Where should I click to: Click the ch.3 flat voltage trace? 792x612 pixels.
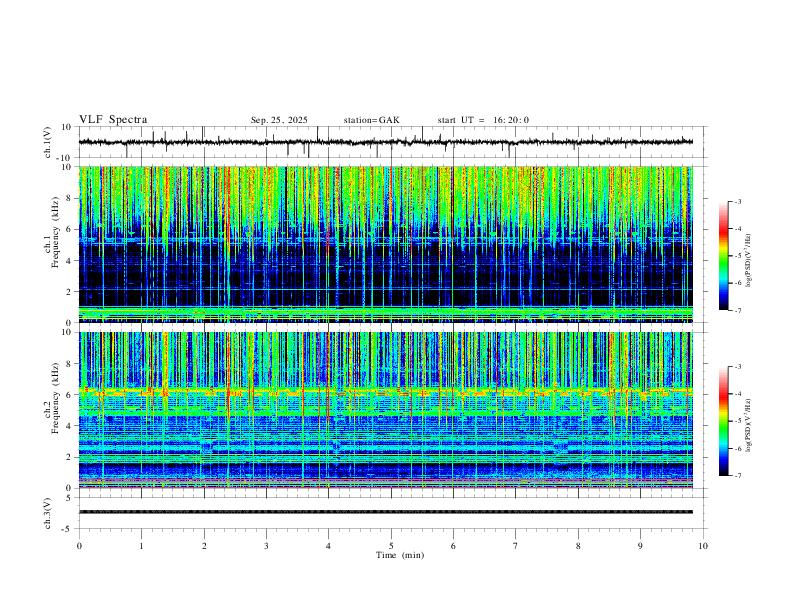coord(386,512)
